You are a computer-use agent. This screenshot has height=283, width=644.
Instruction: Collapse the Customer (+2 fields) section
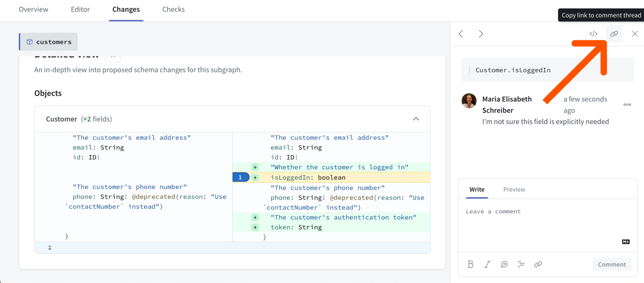[416, 119]
